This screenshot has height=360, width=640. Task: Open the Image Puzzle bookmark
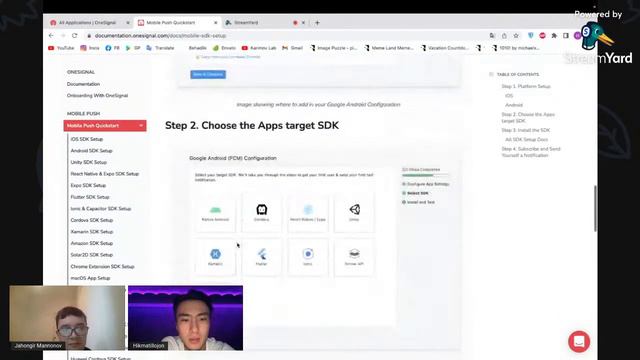333,48
